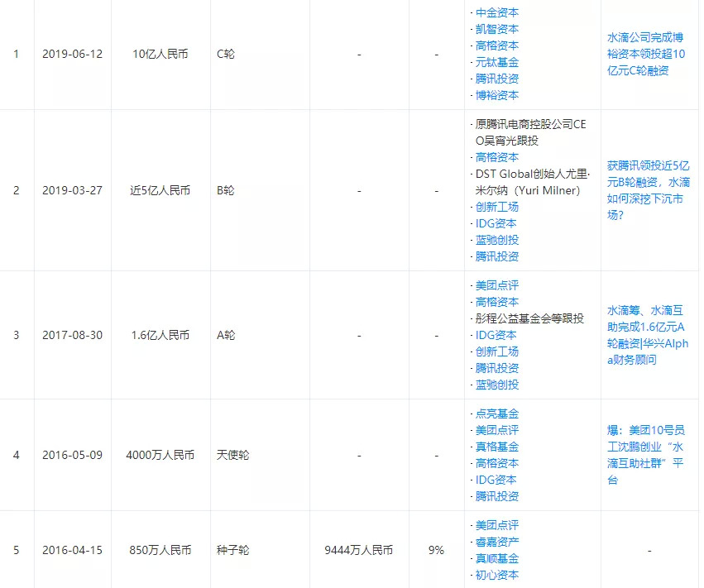Viewport: 704px width, 588px height.
Task: Click 美团点评 in the 种子轮 row
Action: click(497, 526)
